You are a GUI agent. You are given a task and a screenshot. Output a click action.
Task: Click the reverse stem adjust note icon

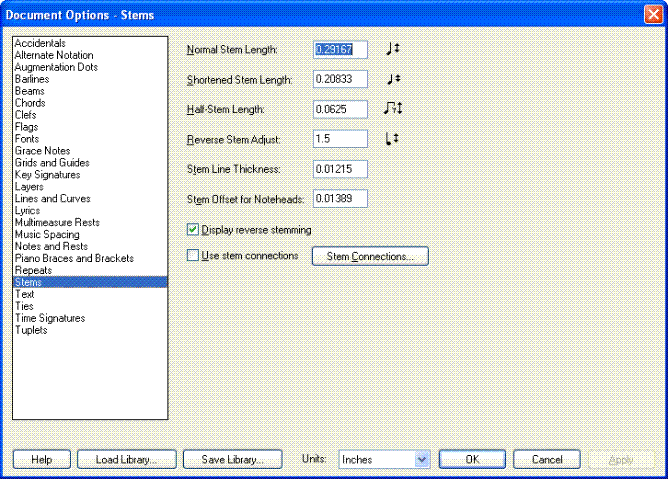(x=393, y=139)
